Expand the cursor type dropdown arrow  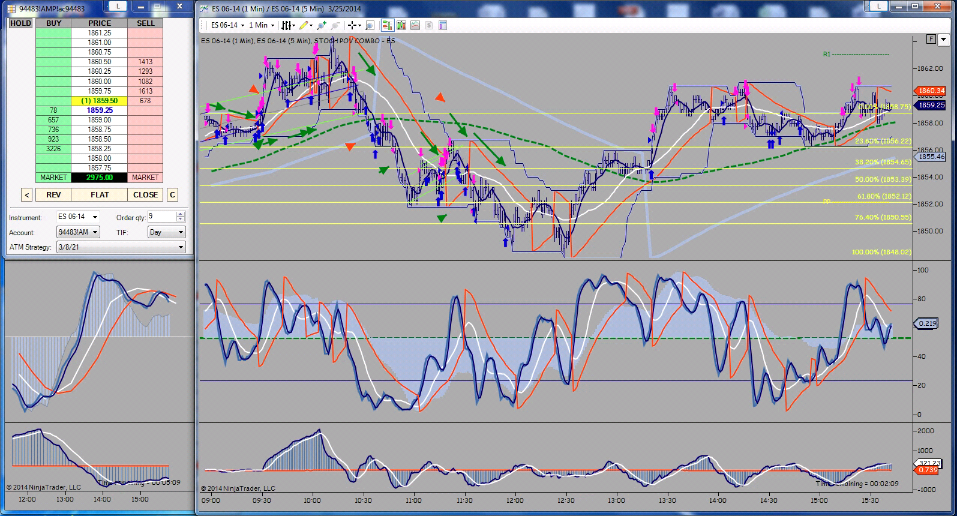click(359, 26)
